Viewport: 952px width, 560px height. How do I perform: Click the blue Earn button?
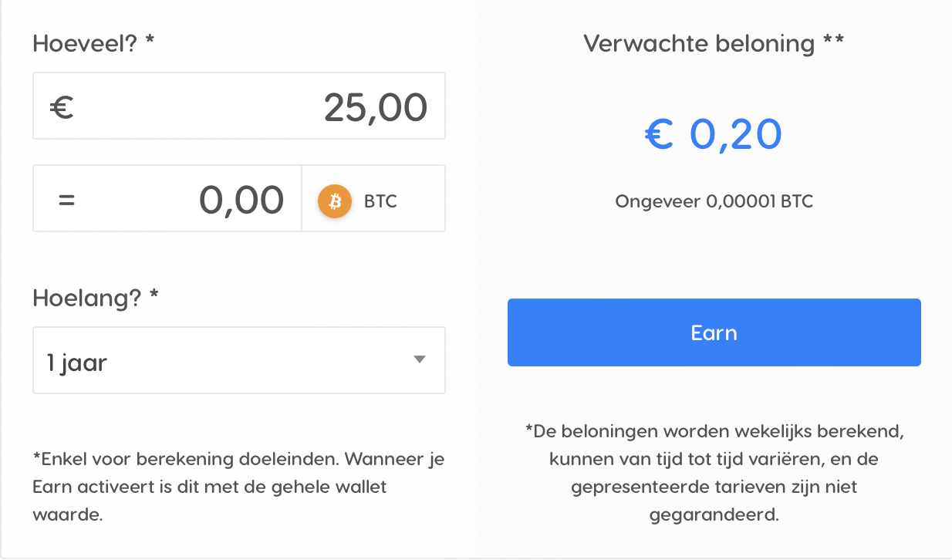click(x=714, y=332)
